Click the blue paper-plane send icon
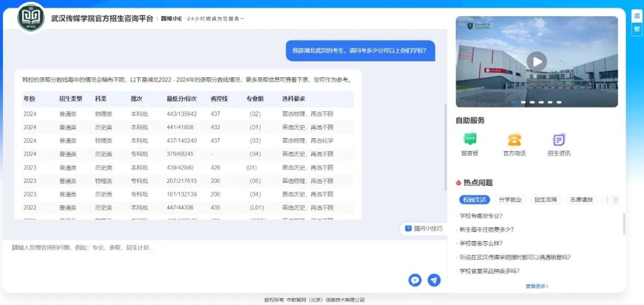The width and height of the screenshot is (644, 305). click(x=434, y=280)
